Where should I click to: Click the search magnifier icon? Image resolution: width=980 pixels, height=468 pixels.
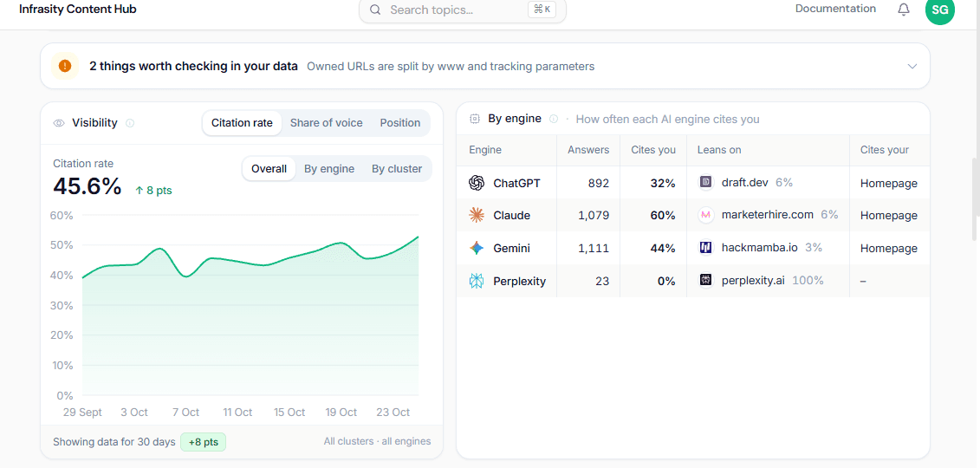point(375,10)
